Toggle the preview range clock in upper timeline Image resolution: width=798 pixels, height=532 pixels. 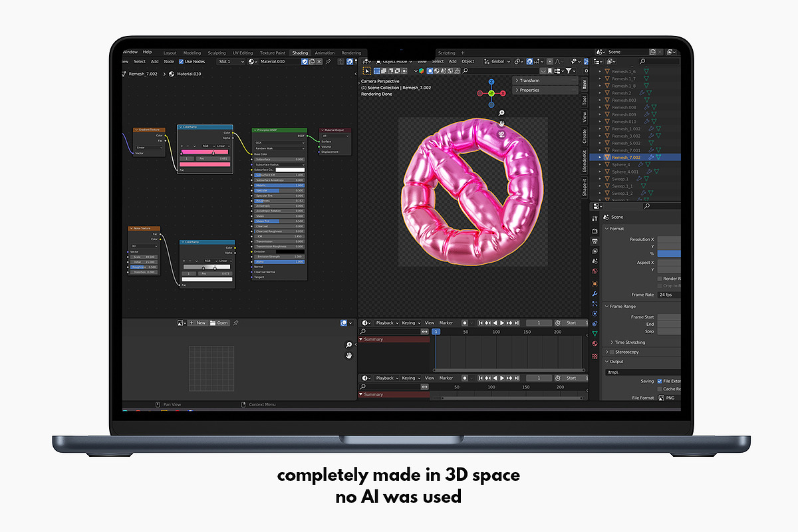(x=557, y=323)
